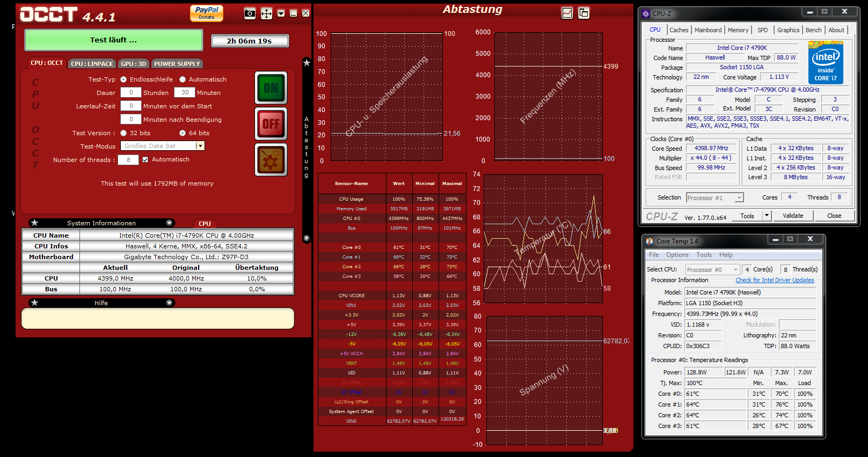Open the File menu in Core Temp

coord(653,255)
